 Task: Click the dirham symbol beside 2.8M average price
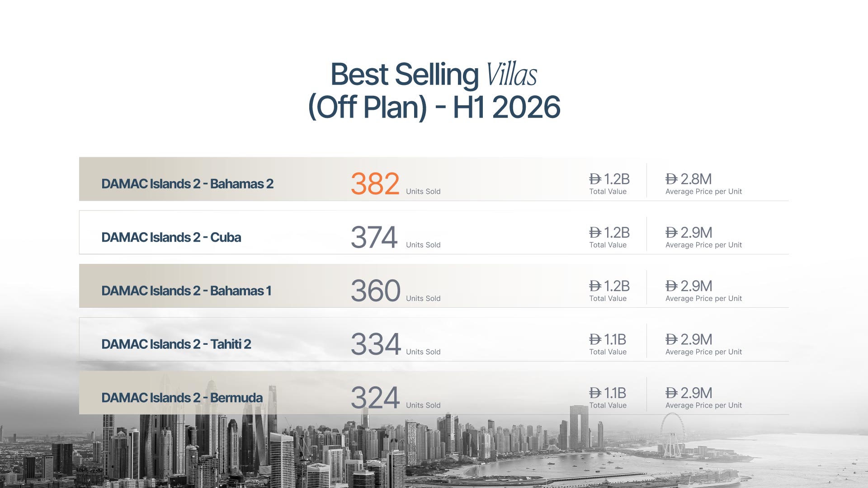[671, 179]
